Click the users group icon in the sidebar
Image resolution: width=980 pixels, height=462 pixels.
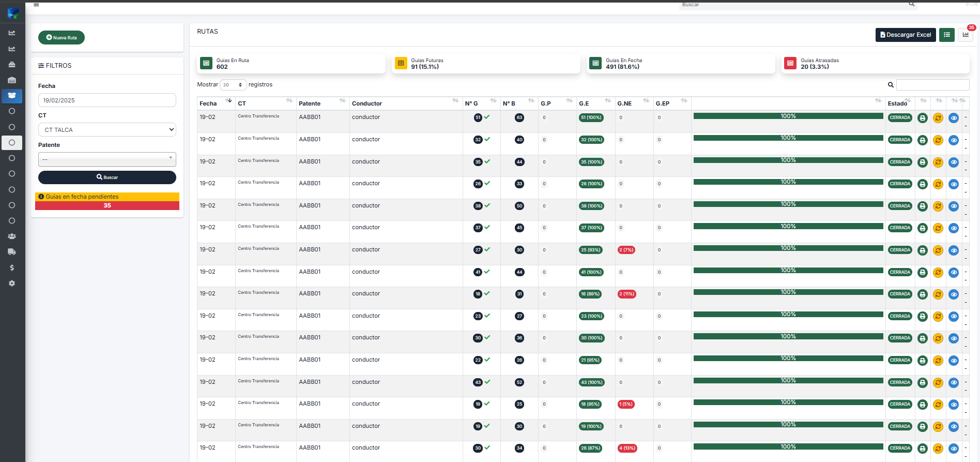(x=12, y=236)
